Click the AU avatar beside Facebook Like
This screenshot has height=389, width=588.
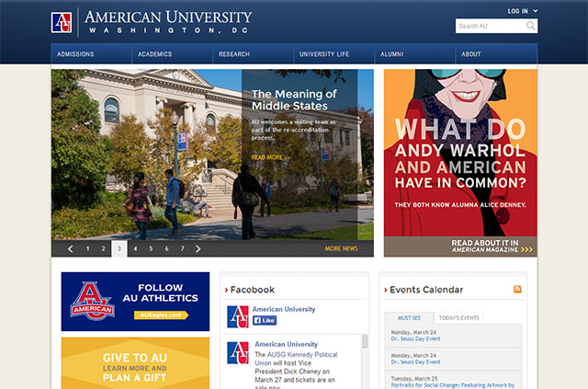click(238, 316)
